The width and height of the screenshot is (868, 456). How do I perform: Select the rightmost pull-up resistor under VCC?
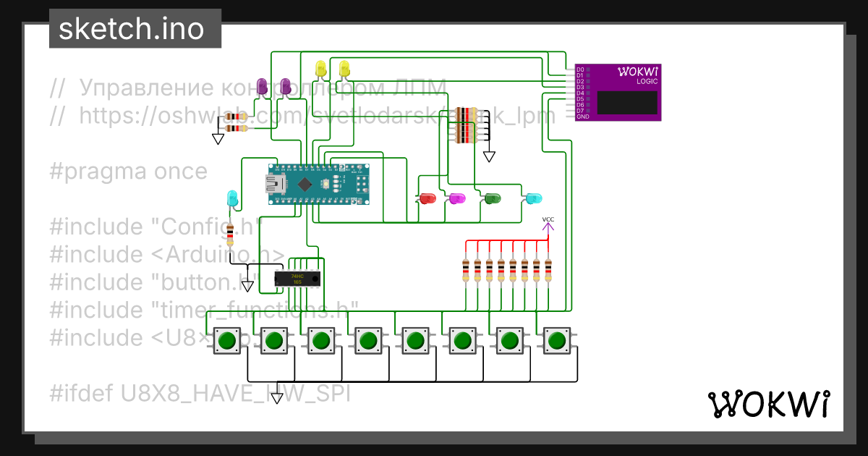click(548, 269)
